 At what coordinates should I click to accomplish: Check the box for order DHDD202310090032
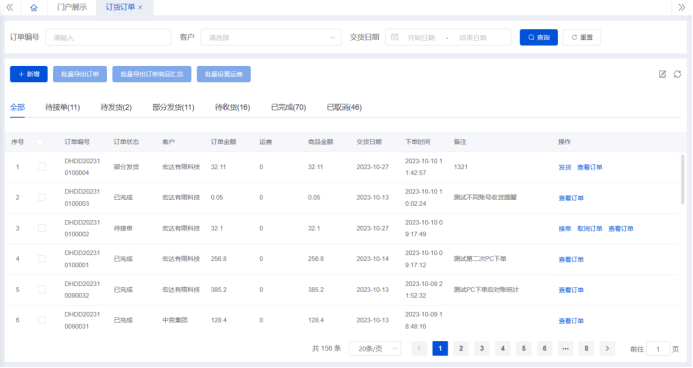click(42, 289)
